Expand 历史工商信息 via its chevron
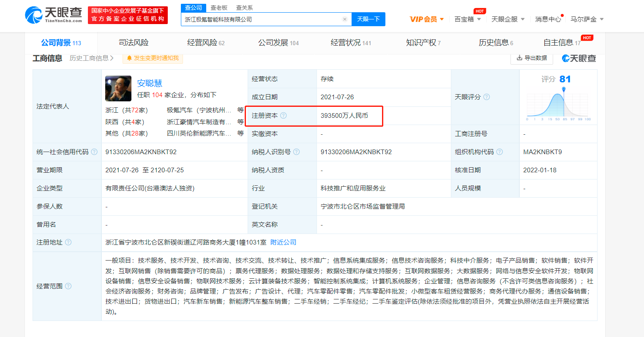The height and width of the screenshot is (337, 644). tap(112, 58)
